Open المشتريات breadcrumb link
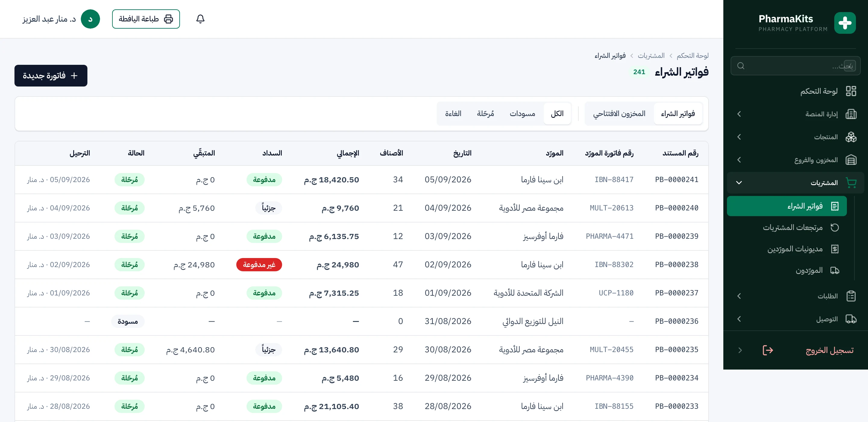This screenshot has height=422, width=868. (651, 55)
